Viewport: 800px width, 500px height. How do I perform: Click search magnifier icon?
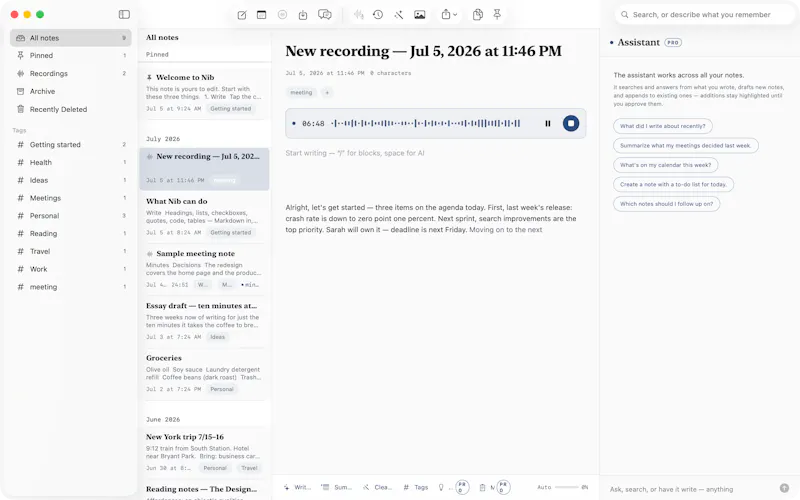(x=624, y=15)
